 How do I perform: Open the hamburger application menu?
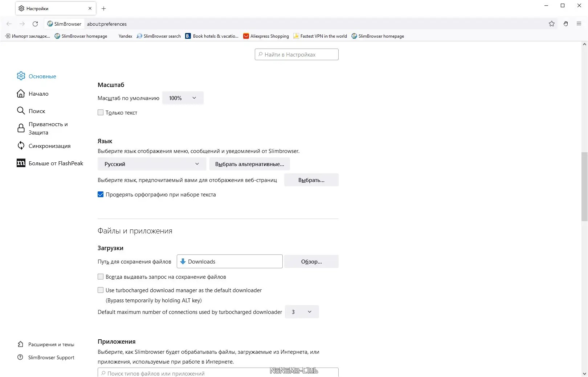pyautogui.click(x=579, y=24)
